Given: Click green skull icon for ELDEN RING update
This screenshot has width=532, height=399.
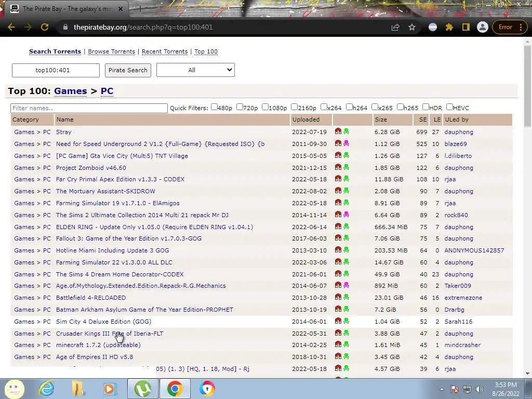Looking at the screenshot, I should click(346, 227).
